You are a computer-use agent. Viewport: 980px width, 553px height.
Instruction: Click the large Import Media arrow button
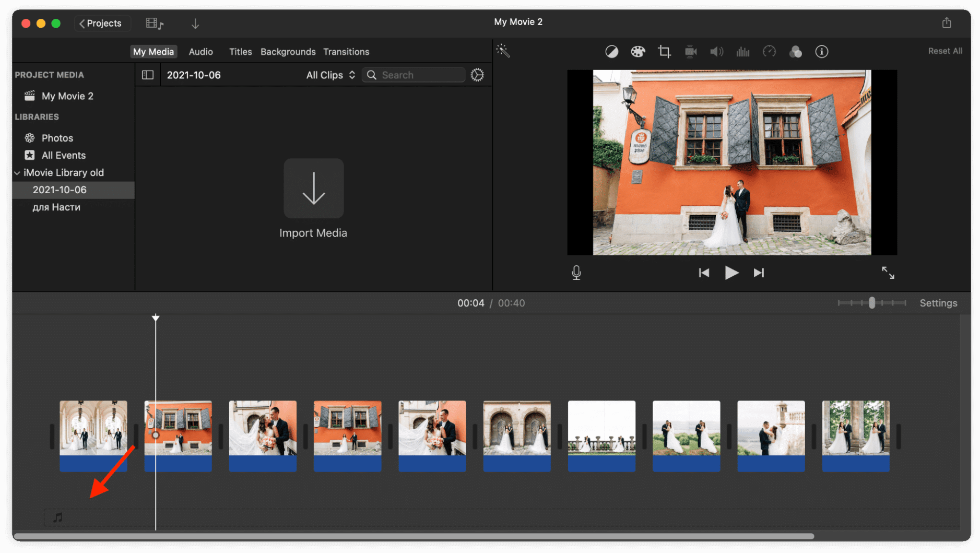[313, 189]
